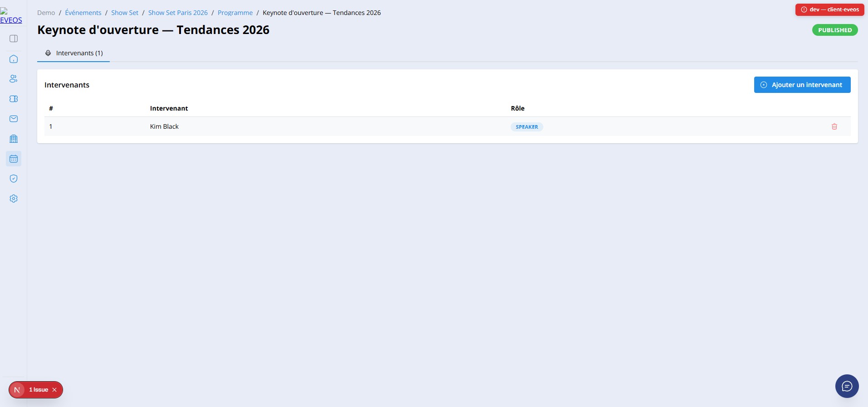The width and height of the screenshot is (868, 407).
Task: Open the contacts people icon
Action: pyautogui.click(x=14, y=79)
